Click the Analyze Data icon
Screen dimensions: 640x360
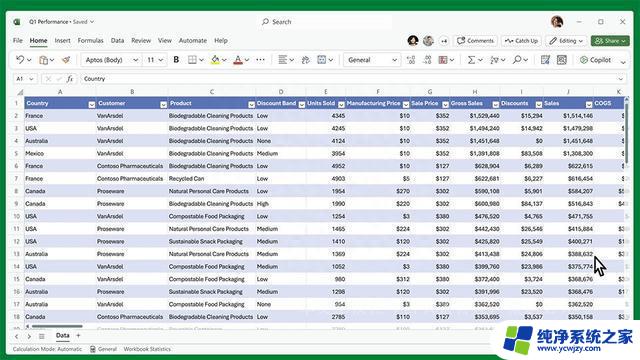coord(562,60)
